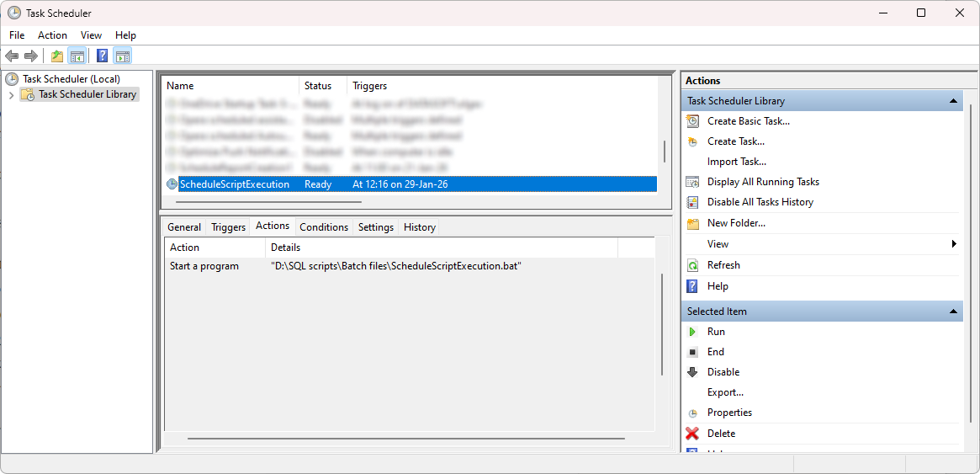Click the Task Scheduler (Local) clock icon
980x474 pixels.
[12, 79]
